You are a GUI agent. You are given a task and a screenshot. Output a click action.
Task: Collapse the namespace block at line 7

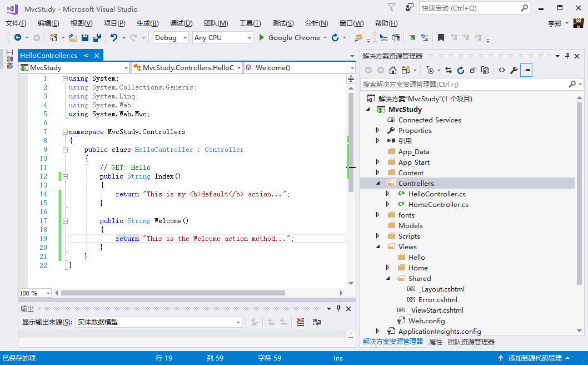65,132
